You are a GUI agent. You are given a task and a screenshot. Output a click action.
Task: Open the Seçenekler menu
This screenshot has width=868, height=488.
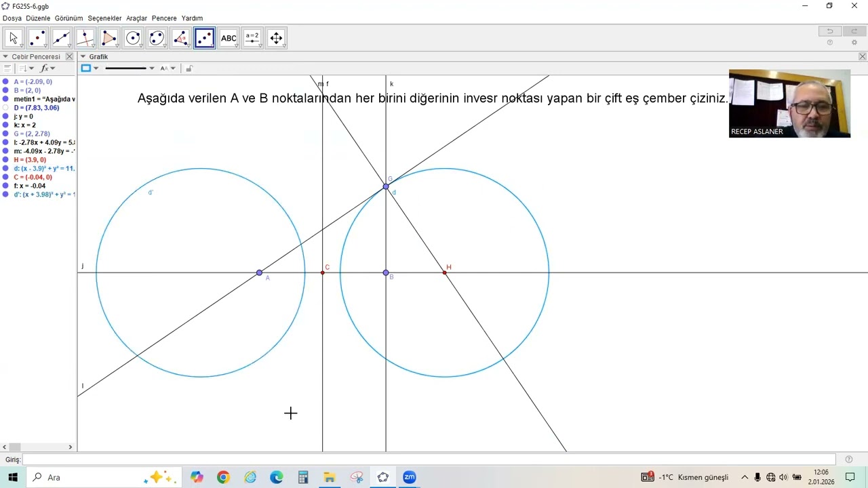point(104,18)
